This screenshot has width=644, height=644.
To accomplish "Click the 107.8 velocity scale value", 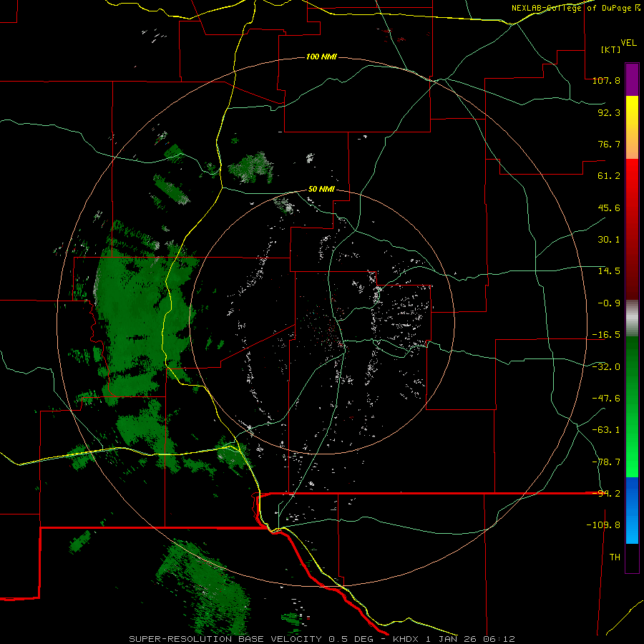I will (606, 80).
